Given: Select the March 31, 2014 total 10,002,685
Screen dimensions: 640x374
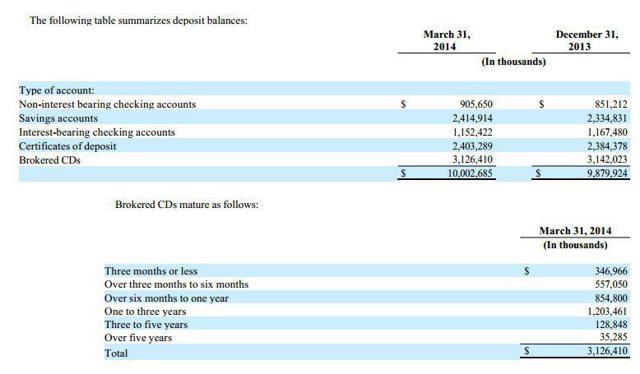Looking at the screenshot, I should (x=470, y=173).
